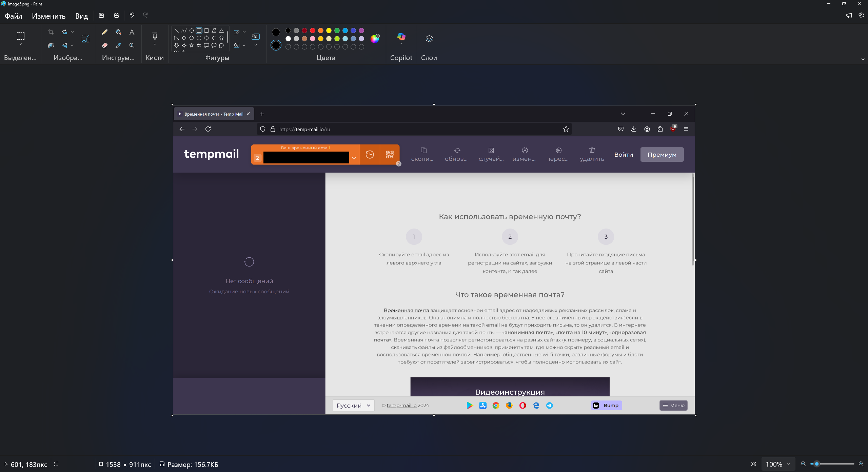Viewport: 868px width, 472px height.
Task: Click the Remove background icon
Action: click(51, 45)
